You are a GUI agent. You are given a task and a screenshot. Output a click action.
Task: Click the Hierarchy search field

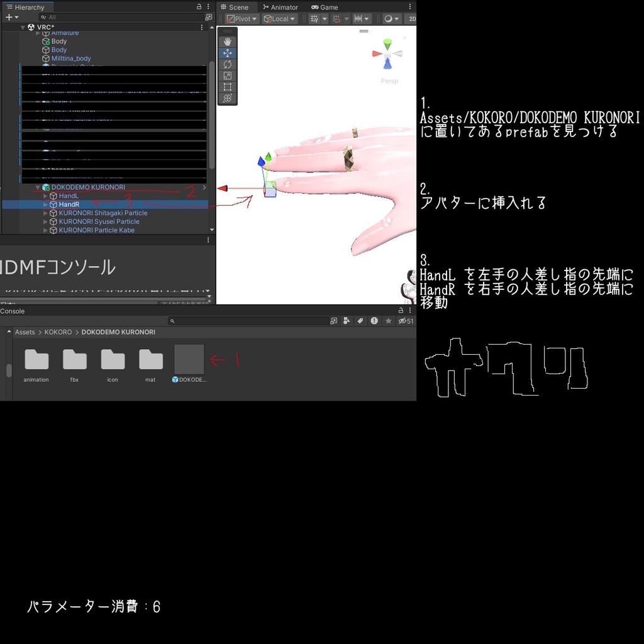[121, 17]
